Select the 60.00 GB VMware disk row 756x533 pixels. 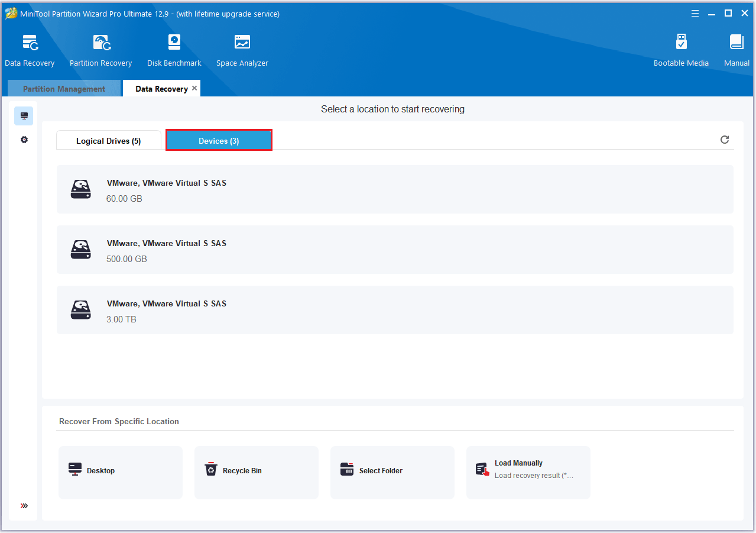[395, 189]
